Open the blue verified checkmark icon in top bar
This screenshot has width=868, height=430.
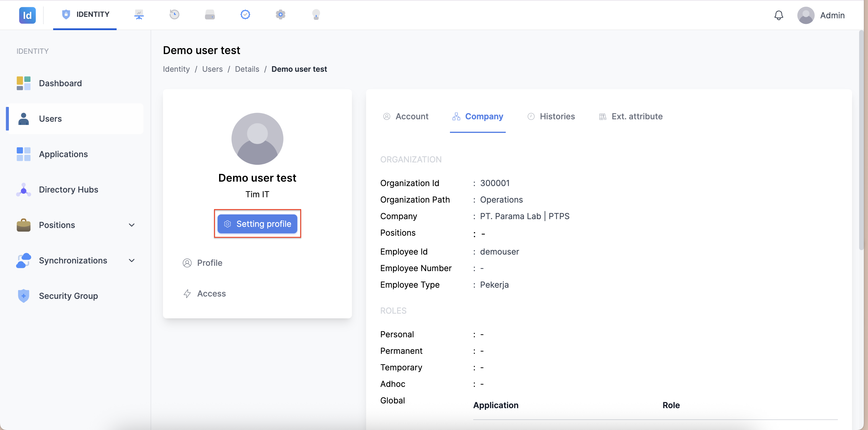click(245, 14)
